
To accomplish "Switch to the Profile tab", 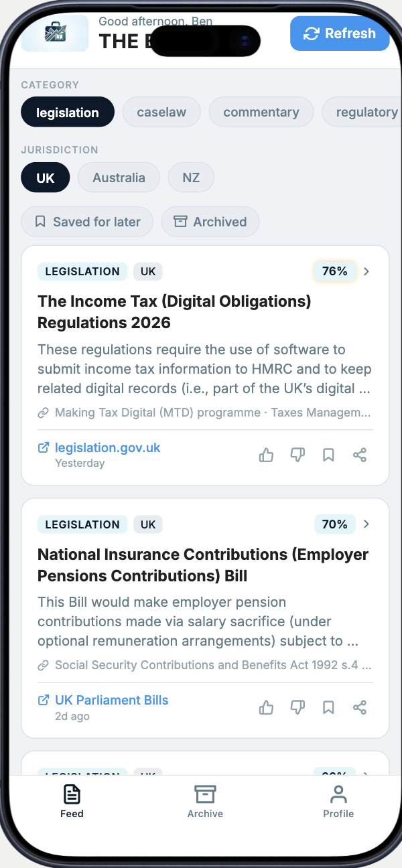I will (338, 802).
